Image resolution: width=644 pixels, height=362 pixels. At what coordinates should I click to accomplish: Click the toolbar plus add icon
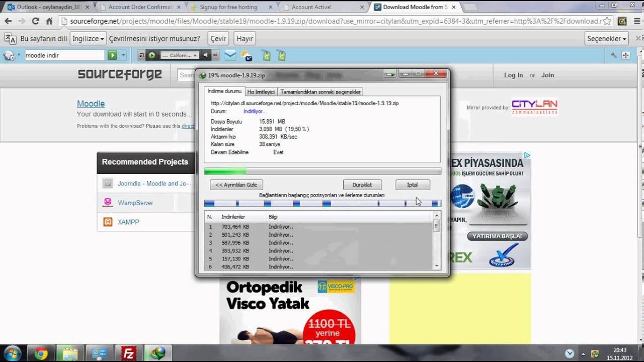pyautogui.click(x=626, y=55)
